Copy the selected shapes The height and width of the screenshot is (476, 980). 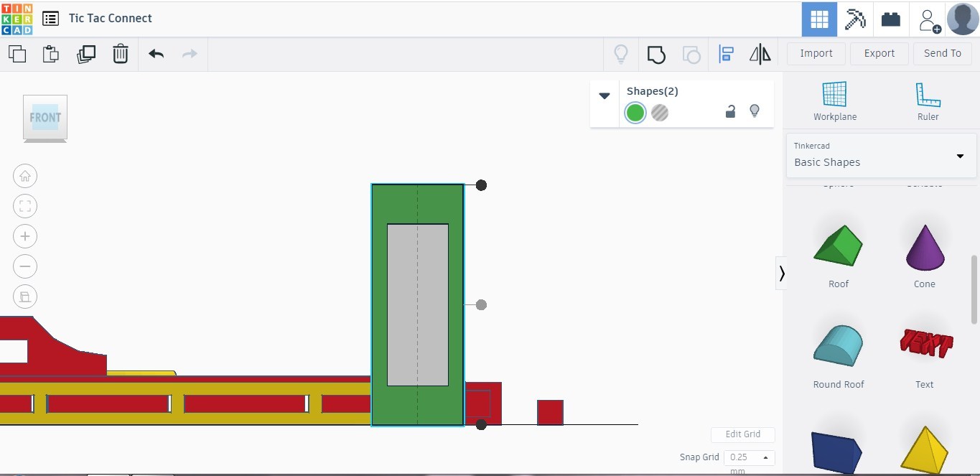coord(17,54)
